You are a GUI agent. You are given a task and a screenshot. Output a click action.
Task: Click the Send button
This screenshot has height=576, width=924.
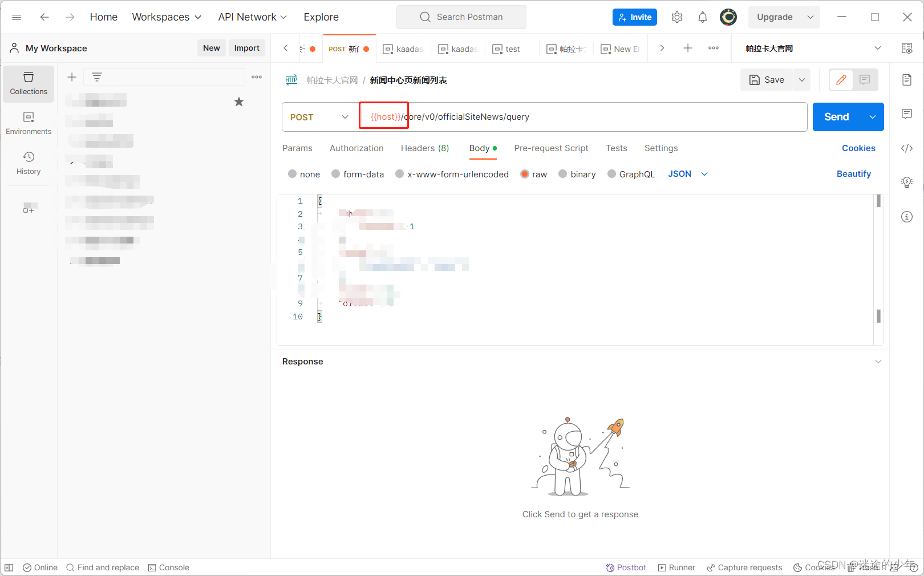click(835, 117)
